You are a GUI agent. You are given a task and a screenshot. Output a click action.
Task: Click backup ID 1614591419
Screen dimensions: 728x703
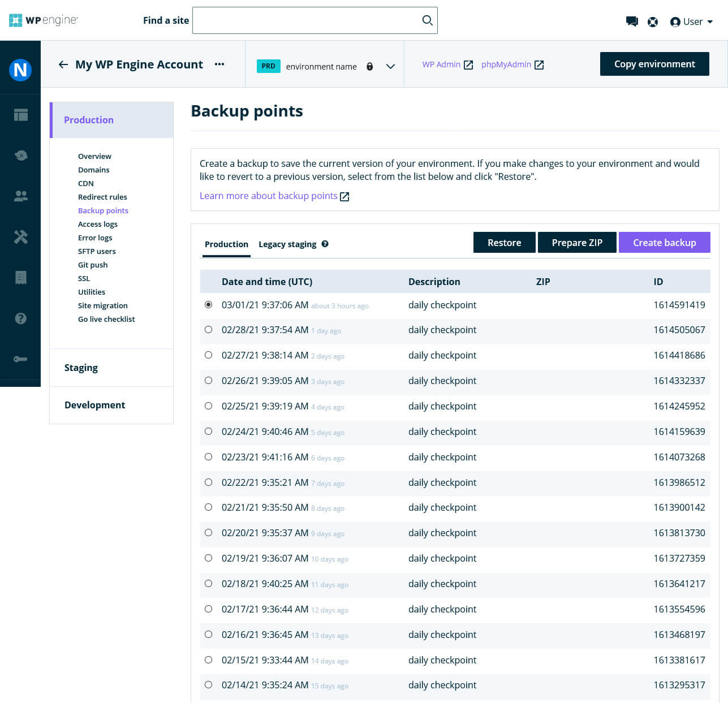click(679, 305)
